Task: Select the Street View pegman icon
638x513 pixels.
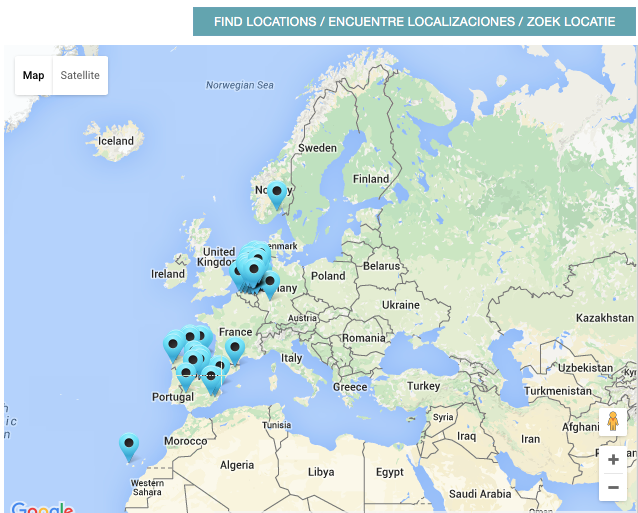Action: [x=613, y=422]
